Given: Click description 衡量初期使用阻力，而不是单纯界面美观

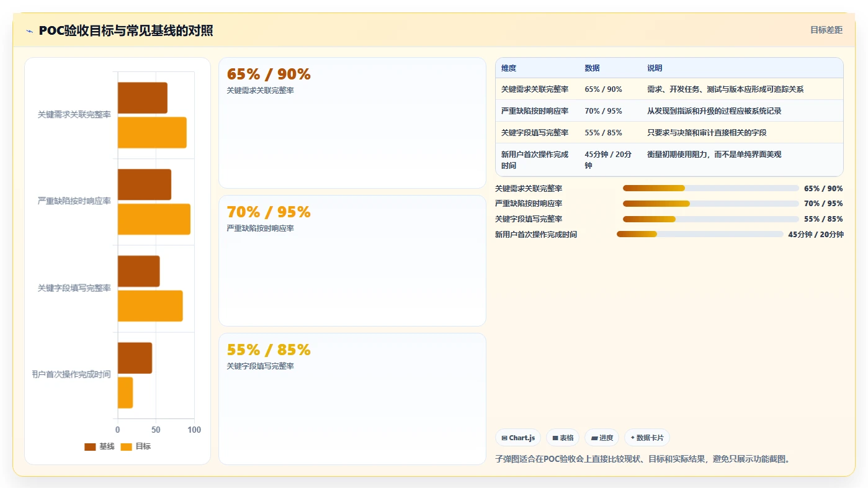Looking at the screenshot, I should pyautogui.click(x=714, y=155).
